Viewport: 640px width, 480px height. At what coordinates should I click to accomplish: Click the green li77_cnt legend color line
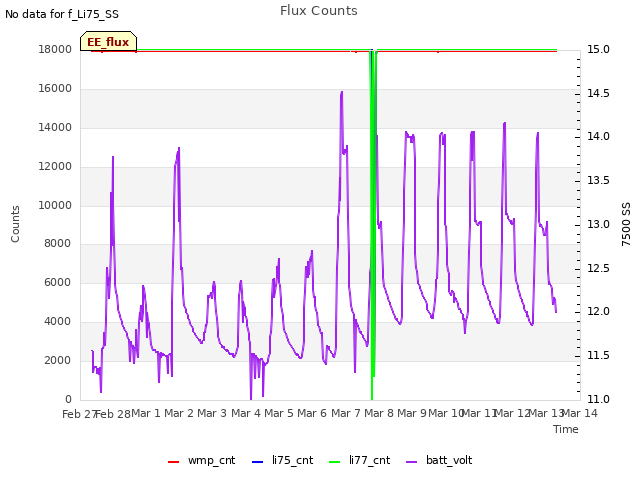(334, 462)
